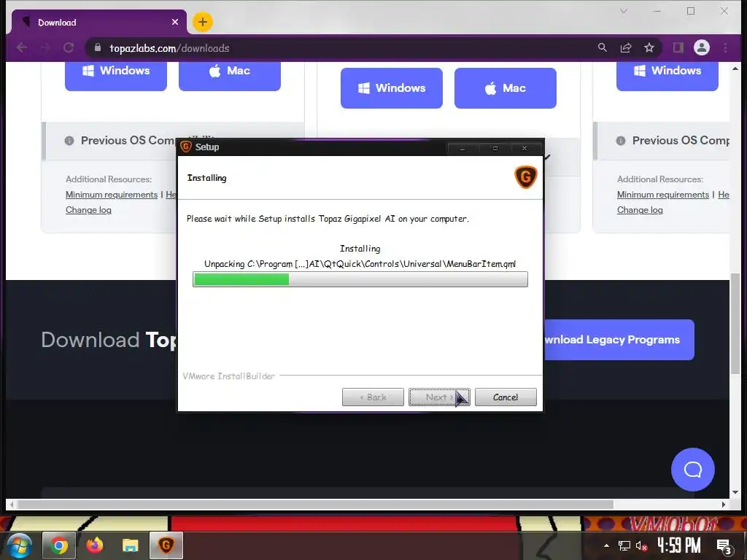The width and height of the screenshot is (747, 560).
Task: Click the horizontal scroll right arrow
Action: point(724,505)
